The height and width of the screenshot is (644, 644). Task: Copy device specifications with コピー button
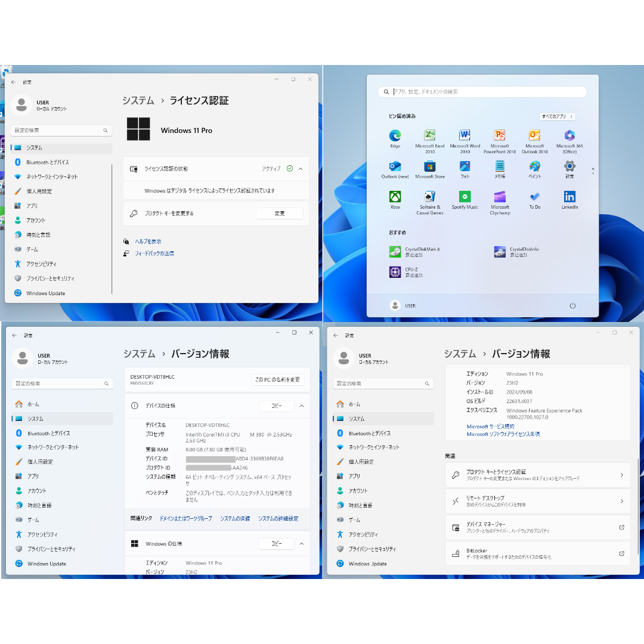click(x=277, y=405)
